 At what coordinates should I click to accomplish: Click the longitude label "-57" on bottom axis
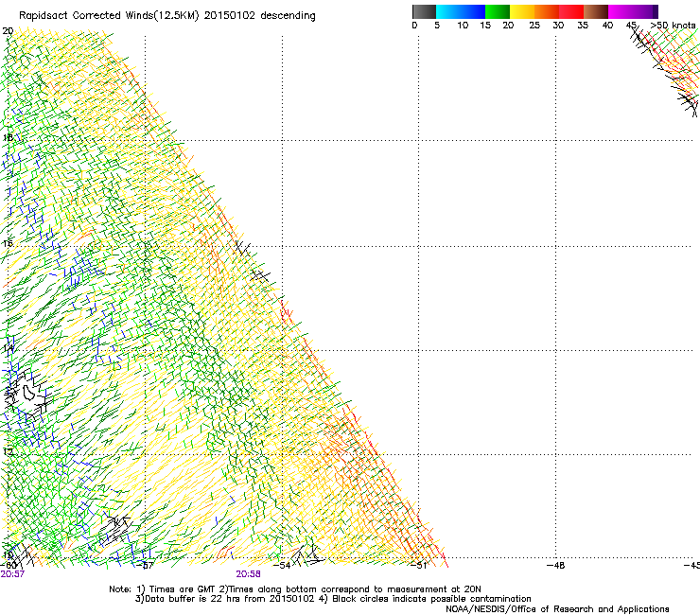tap(144, 566)
